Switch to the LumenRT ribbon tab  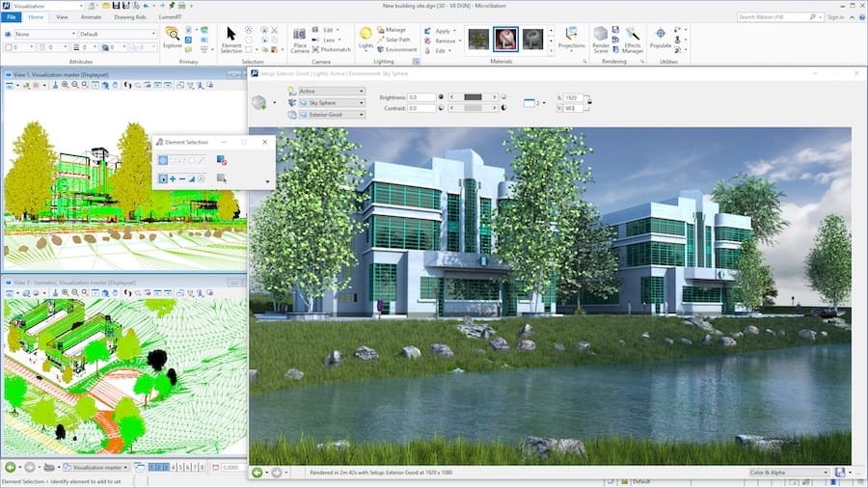click(170, 17)
